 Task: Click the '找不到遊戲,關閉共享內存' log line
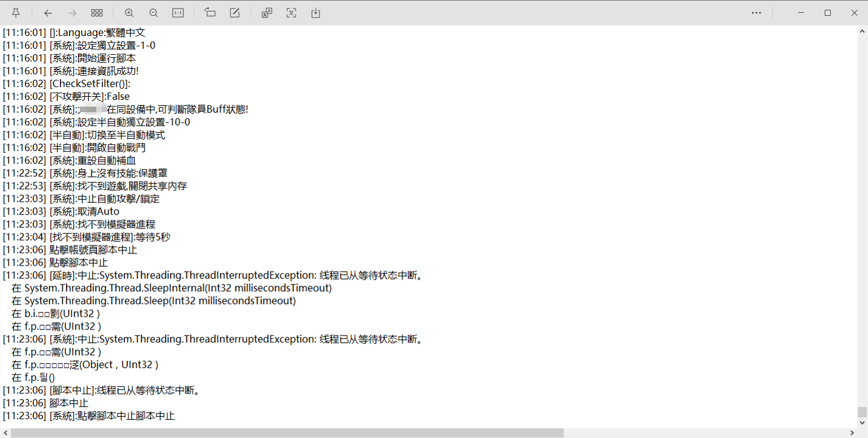pyautogui.click(x=95, y=186)
